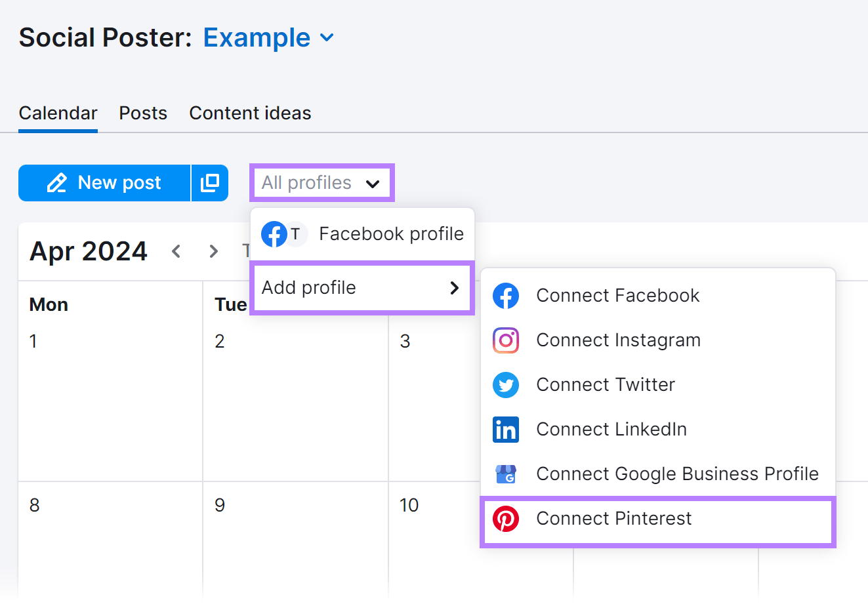The image size is (868, 608).
Task: Click the Twitter bird icon
Action: (506, 385)
